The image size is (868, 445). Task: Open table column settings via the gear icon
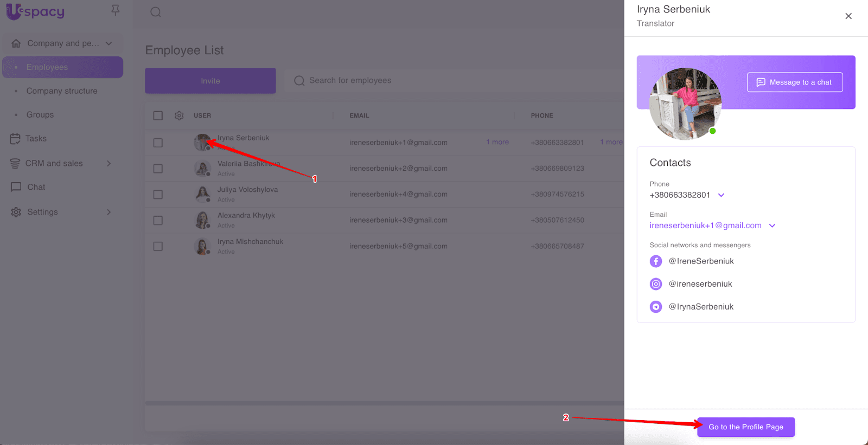(x=179, y=115)
